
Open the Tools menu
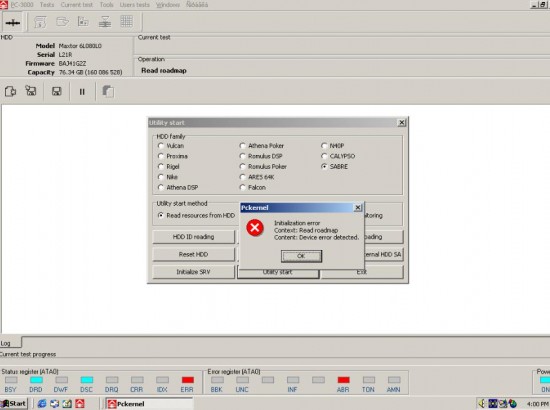(x=106, y=5)
